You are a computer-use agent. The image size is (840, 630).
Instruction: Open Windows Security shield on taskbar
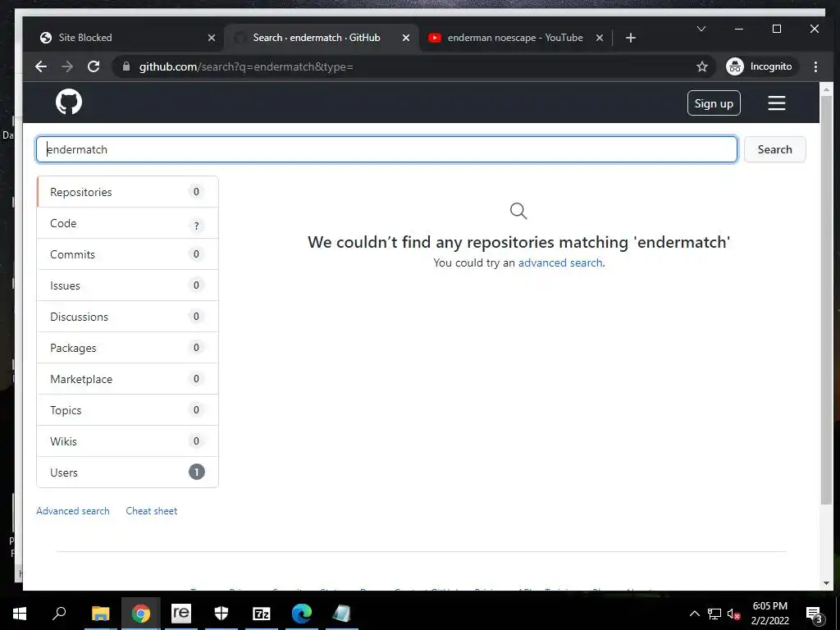pos(221,614)
